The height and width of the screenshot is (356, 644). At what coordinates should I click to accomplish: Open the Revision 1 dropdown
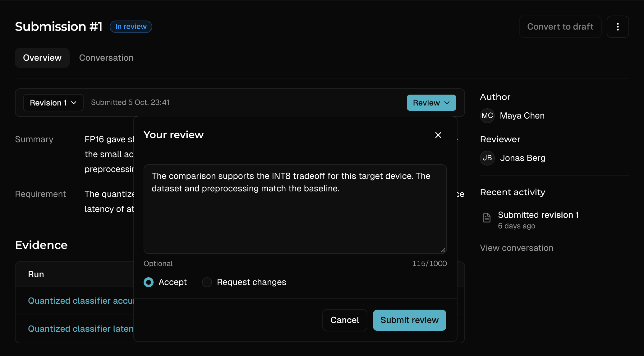point(53,103)
